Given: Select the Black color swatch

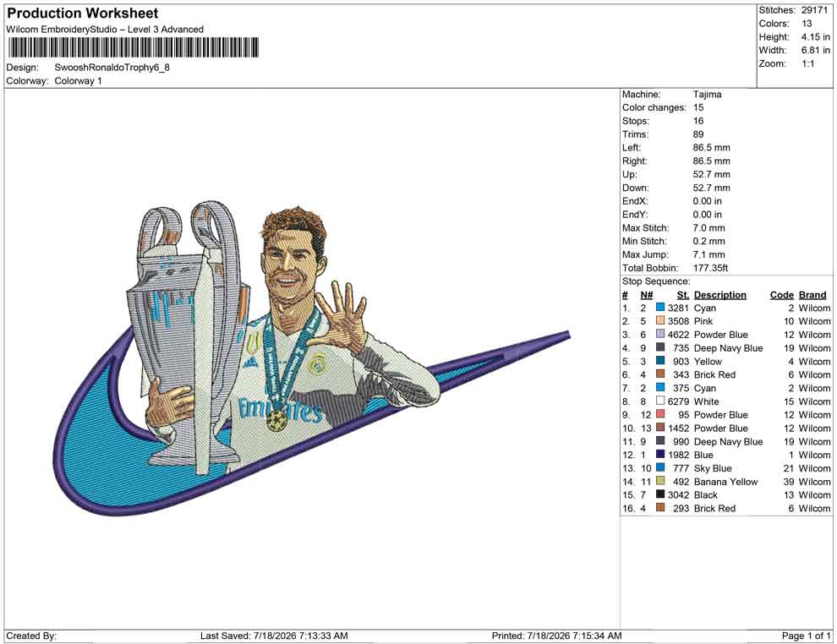Looking at the screenshot, I should tap(660, 494).
